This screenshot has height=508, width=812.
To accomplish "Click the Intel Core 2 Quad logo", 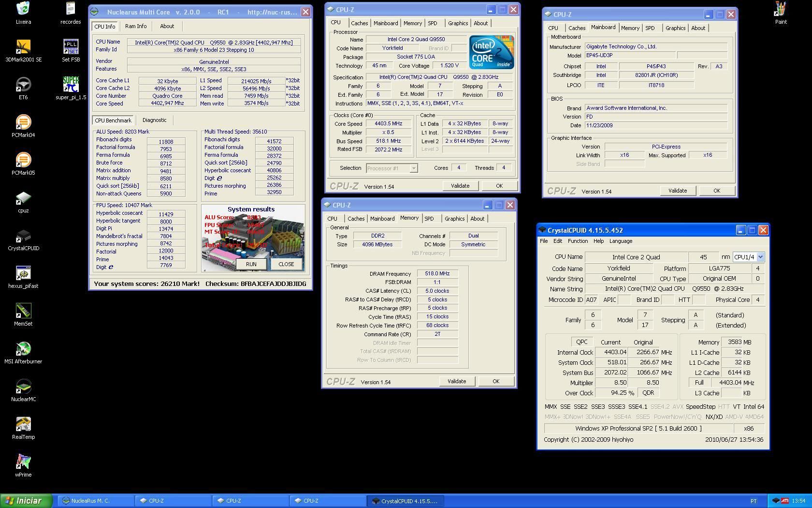I will [492, 52].
